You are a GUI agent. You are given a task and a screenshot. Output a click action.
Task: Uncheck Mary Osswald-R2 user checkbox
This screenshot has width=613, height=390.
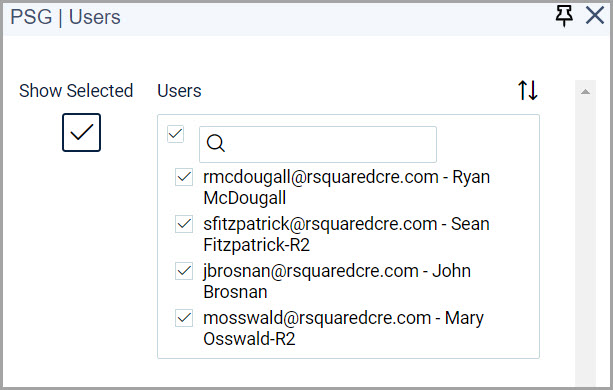tap(184, 318)
